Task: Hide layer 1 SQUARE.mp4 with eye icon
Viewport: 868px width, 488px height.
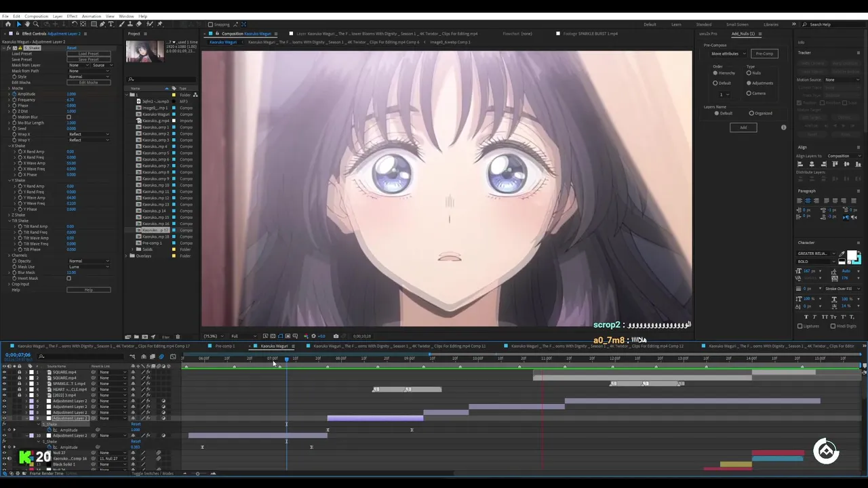Action: [x=4, y=372]
